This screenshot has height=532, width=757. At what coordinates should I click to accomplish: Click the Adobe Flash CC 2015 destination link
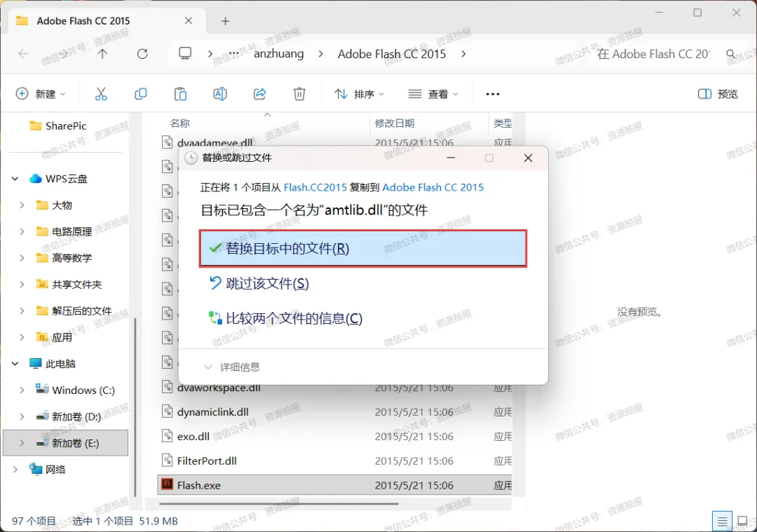pyautogui.click(x=433, y=187)
